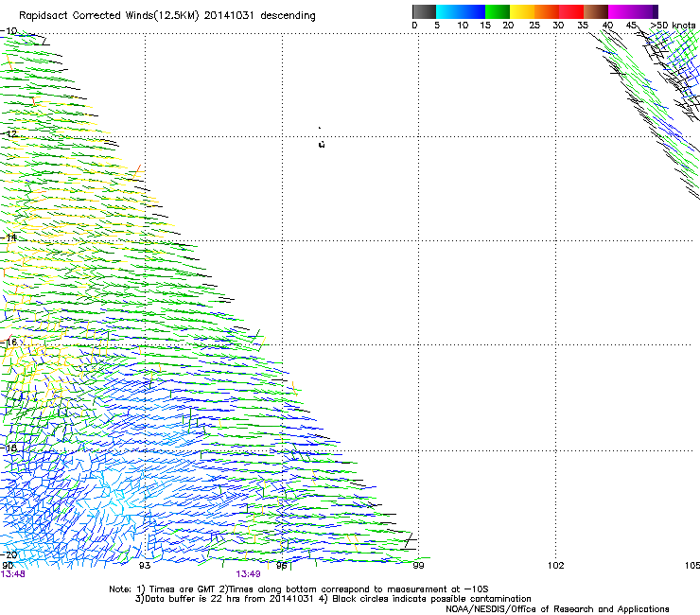
Task: Click the -20 latitude label
Action: [9, 554]
